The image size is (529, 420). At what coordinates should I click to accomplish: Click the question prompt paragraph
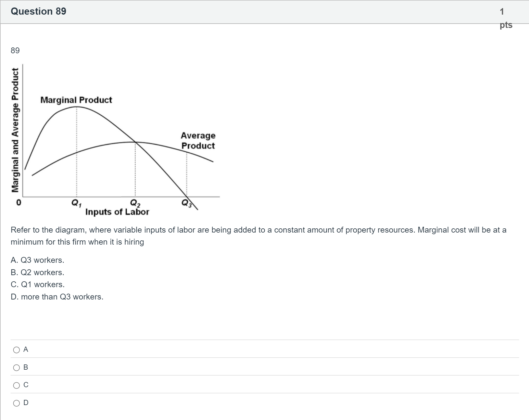(x=258, y=236)
